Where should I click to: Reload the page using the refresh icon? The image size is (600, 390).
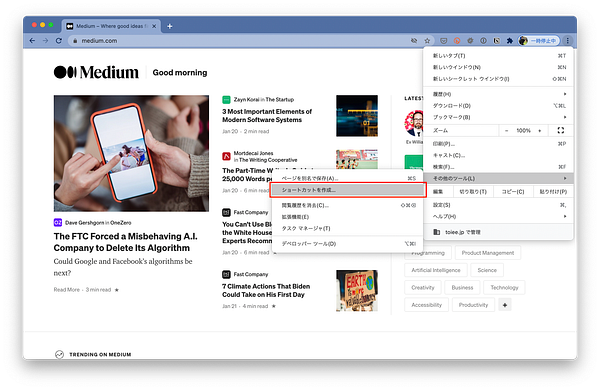tap(59, 41)
